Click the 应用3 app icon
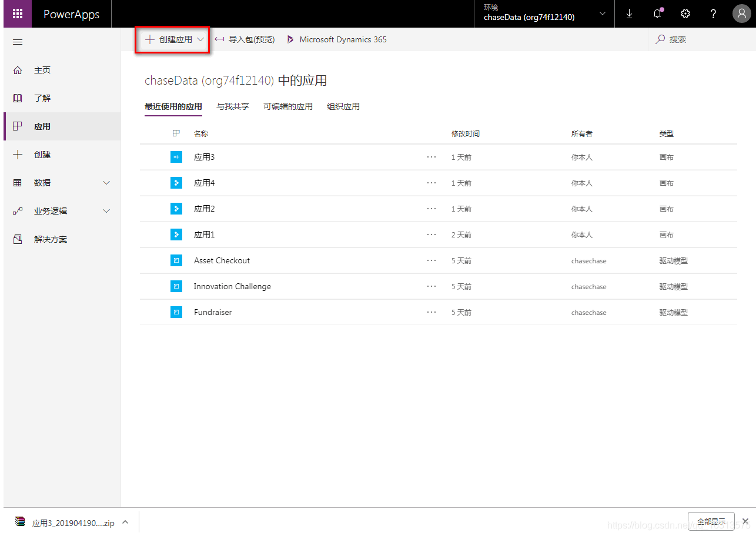 click(176, 157)
